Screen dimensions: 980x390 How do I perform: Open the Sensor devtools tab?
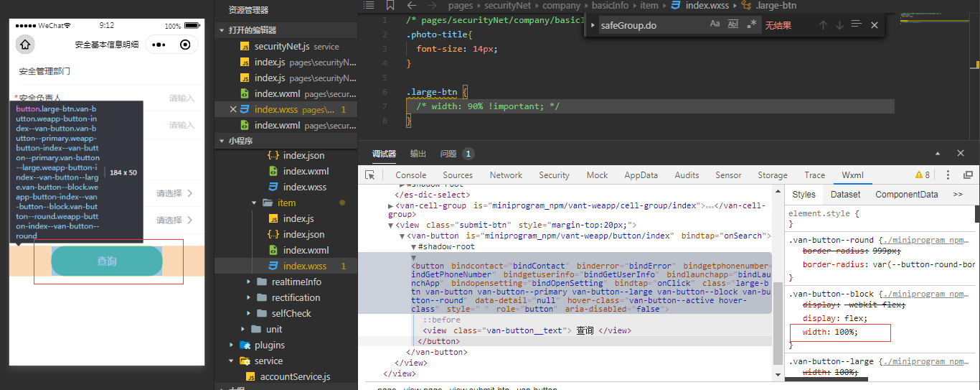pyautogui.click(x=728, y=175)
